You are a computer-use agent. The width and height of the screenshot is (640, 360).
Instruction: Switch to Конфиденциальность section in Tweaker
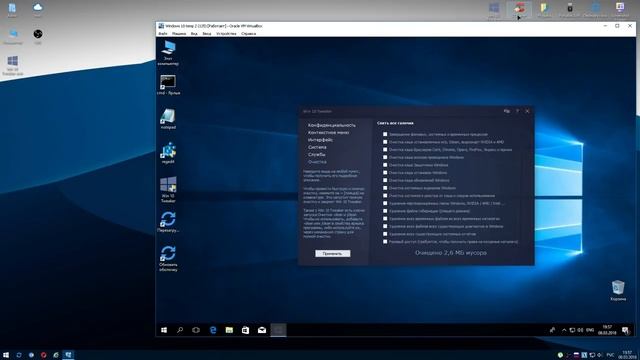331,125
